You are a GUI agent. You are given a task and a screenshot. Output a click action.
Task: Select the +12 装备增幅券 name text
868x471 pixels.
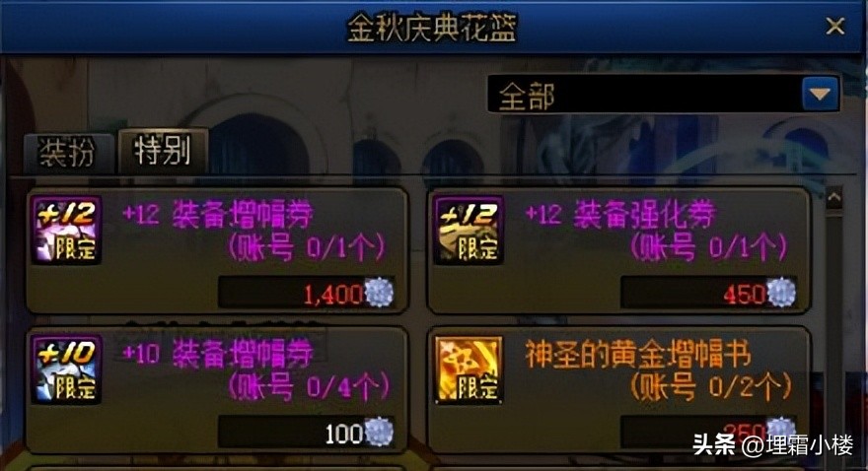[218, 215]
